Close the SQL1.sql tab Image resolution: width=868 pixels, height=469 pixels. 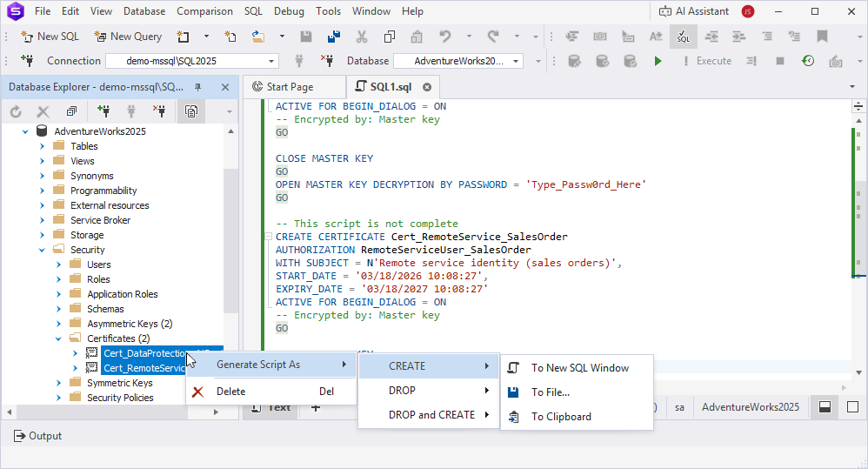pos(427,87)
